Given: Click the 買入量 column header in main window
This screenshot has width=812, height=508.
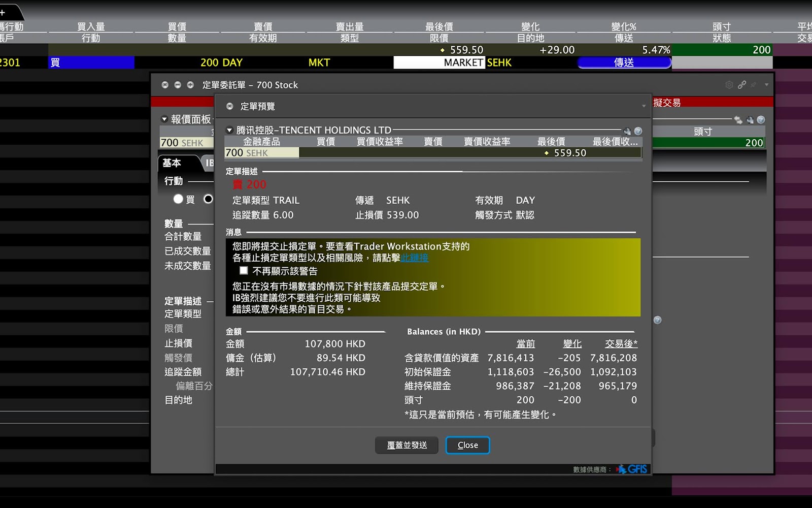Looking at the screenshot, I should coord(91,26).
